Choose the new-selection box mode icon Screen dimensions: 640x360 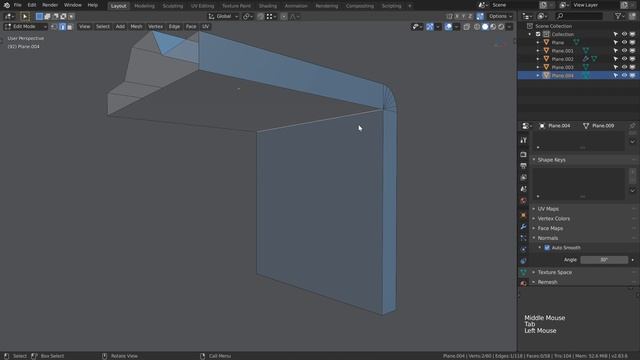click(x=39, y=16)
